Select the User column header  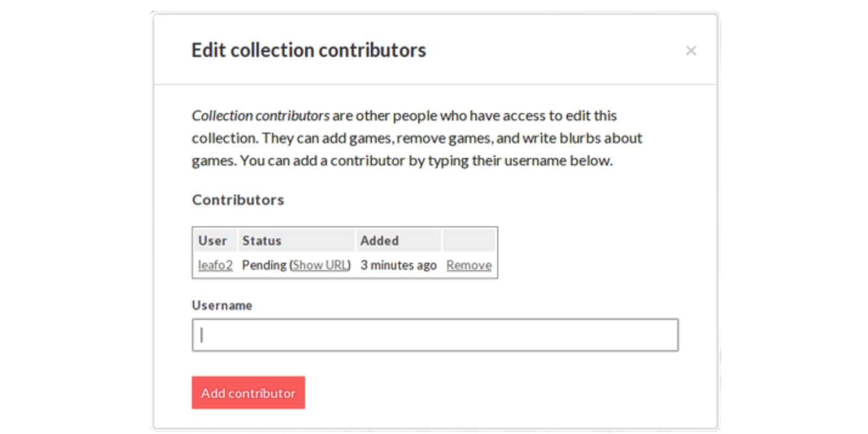(x=214, y=240)
